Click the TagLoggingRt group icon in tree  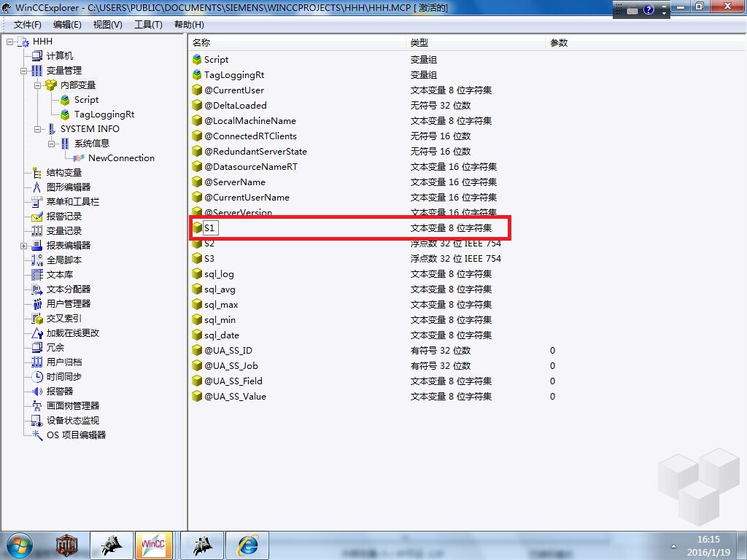point(65,114)
